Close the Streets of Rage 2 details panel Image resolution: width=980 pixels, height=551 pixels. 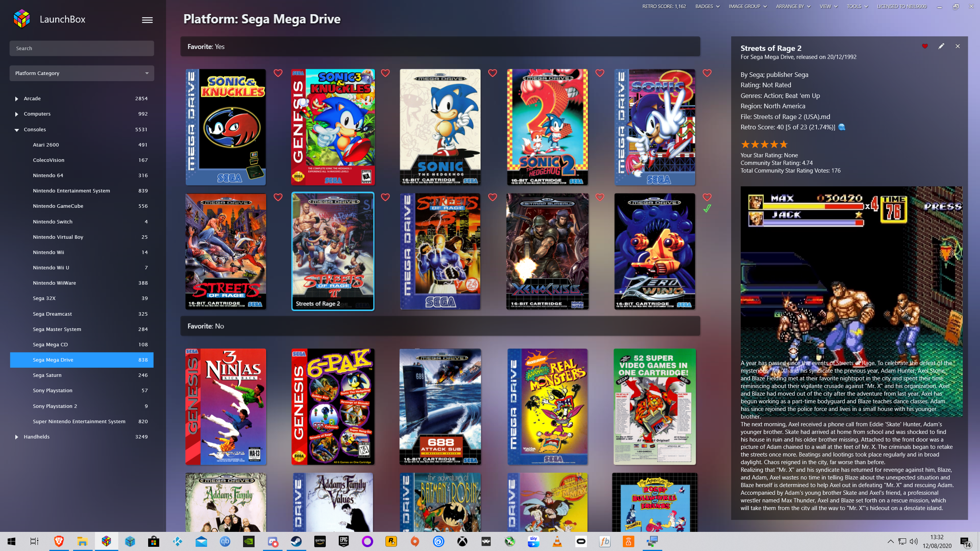click(958, 46)
